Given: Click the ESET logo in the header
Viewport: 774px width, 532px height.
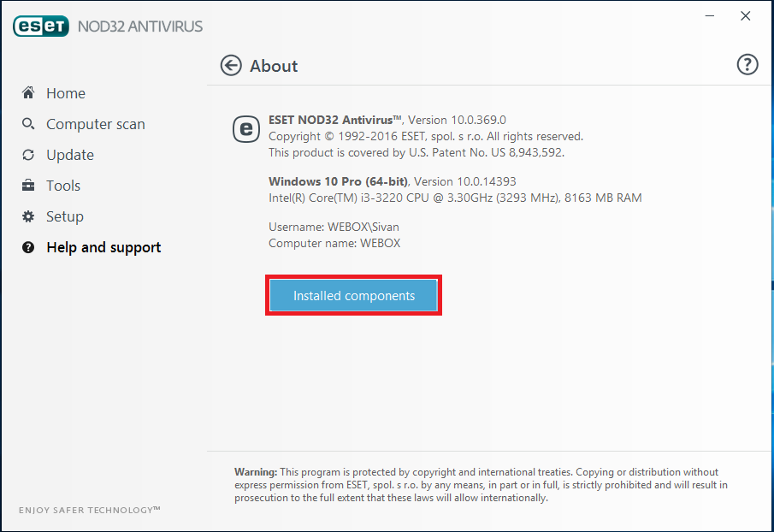Looking at the screenshot, I should pyautogui.click(x=41, y=27).
